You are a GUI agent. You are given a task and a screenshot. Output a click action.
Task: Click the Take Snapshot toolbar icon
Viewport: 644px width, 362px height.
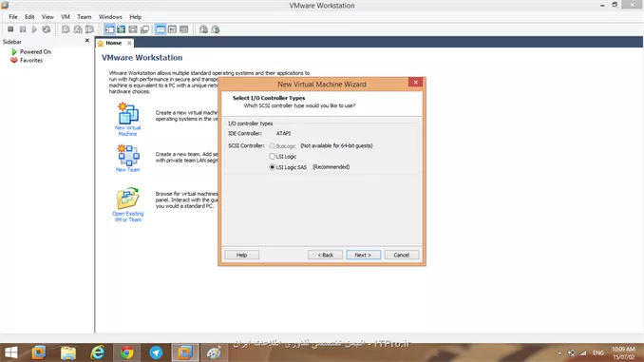(x=66, y=29)
